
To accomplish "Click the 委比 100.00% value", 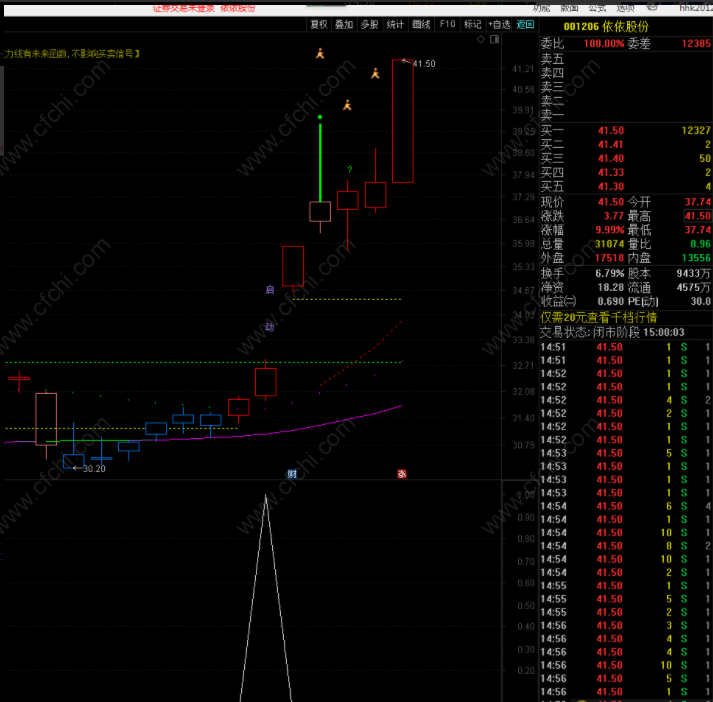I will (x=604, y=44).
